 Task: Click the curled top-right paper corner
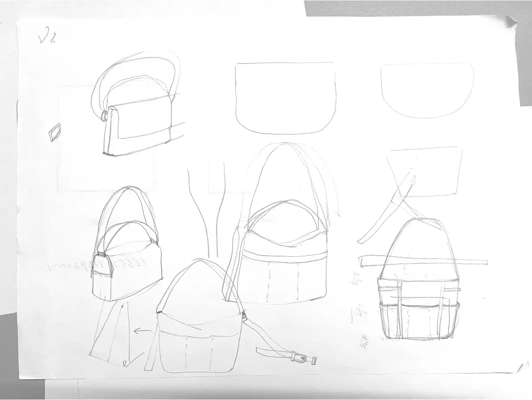pos(508,23)
